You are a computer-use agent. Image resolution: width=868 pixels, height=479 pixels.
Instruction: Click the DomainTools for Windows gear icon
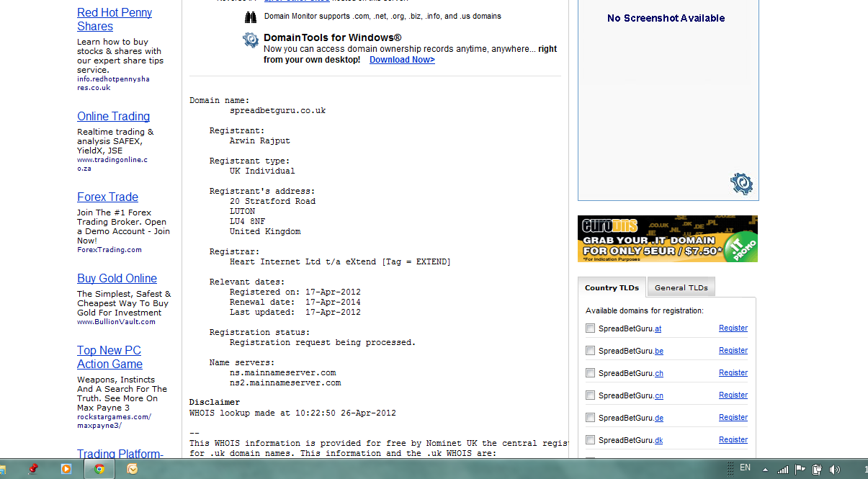[x=251, y=40]
